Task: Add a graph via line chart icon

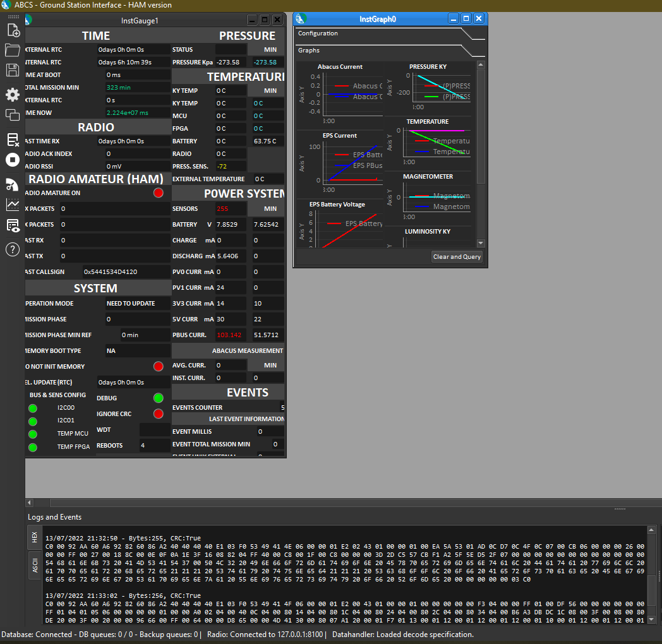Action: (13, 205)
